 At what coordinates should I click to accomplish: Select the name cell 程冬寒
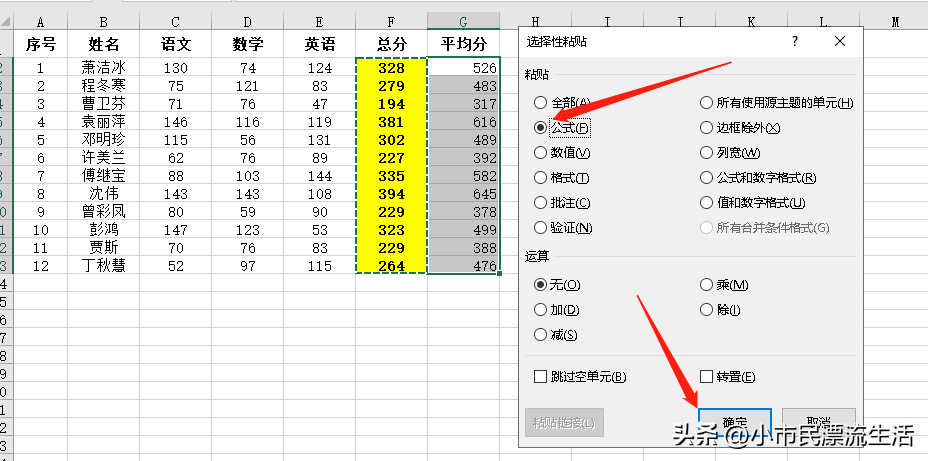tap(104, 86)
